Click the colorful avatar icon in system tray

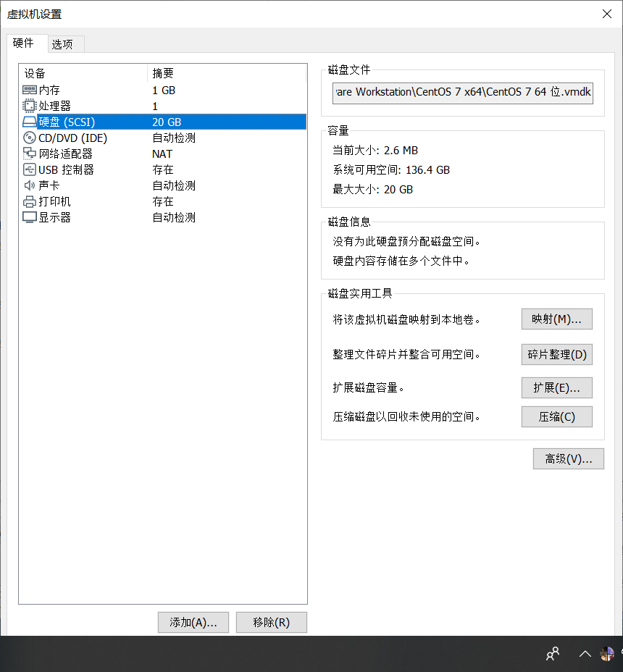pos(607,654)
